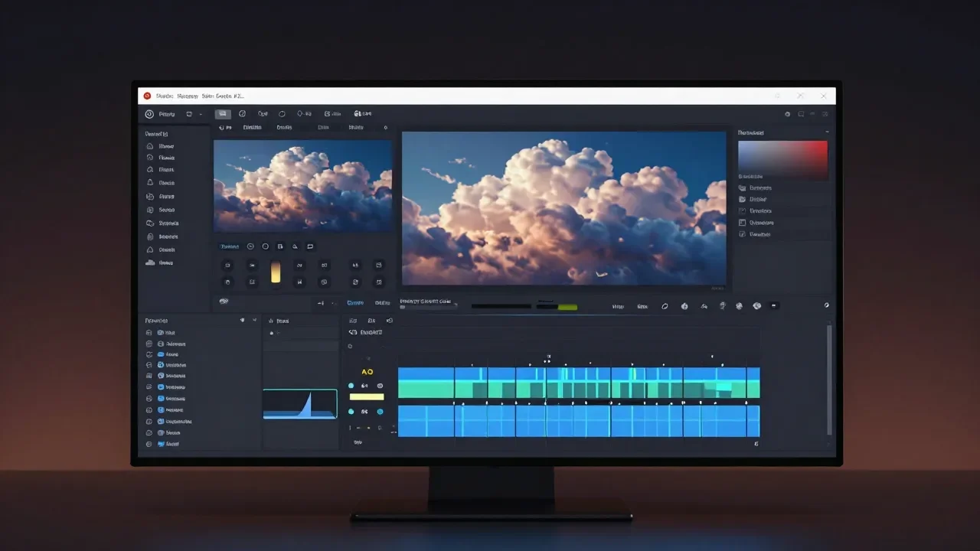
Task: Toggle the last checkbox in the right panel
Action: coord(742,234)
